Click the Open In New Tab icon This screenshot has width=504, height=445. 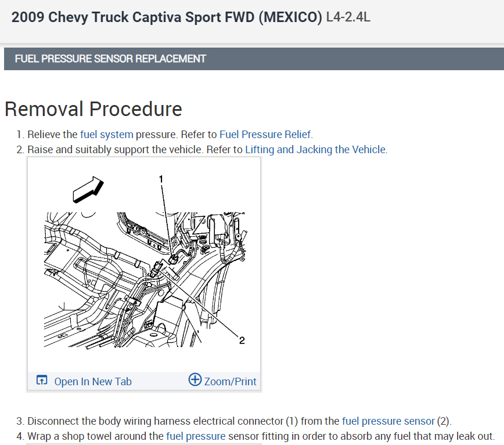[42, 380]
